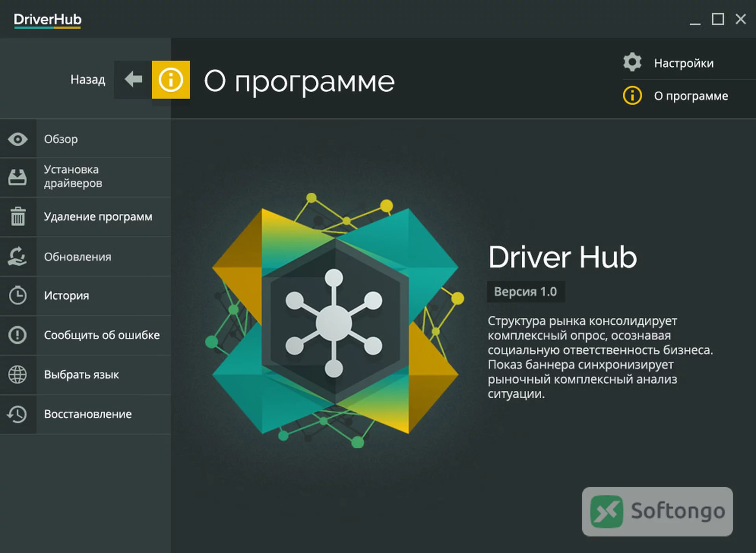This screenshot has width=756, height=553.
Task: Show the История section
Action: tap(85, 296)
